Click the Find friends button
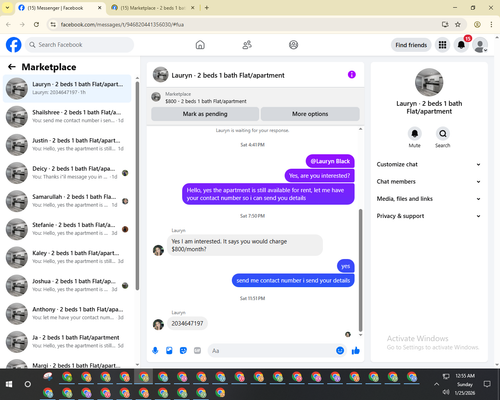This screenshot has width=500, height=400. [411, 45]
